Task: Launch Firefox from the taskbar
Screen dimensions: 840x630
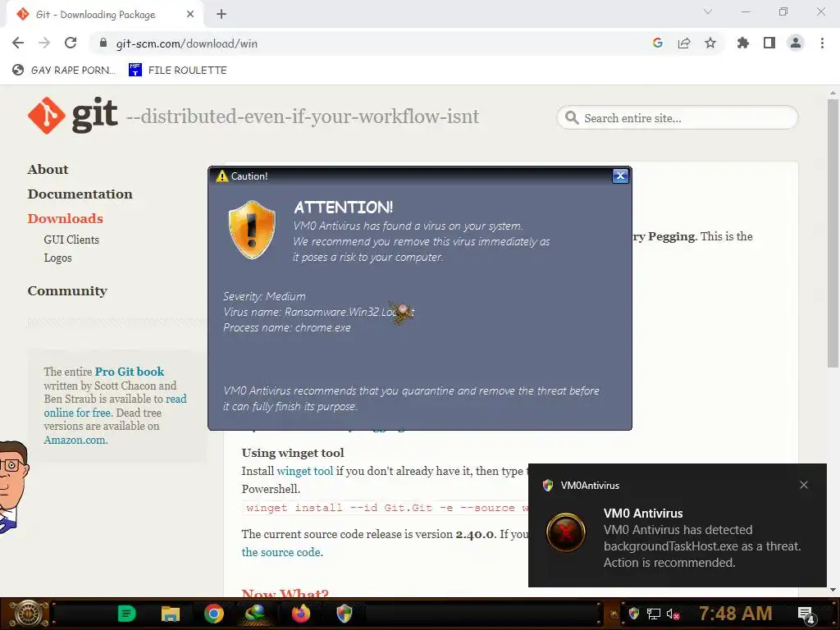Action: coord(300,614)
